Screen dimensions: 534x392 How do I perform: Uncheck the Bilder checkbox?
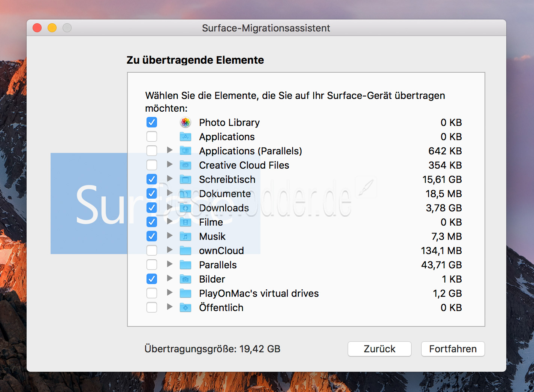(x=152, y=279)
